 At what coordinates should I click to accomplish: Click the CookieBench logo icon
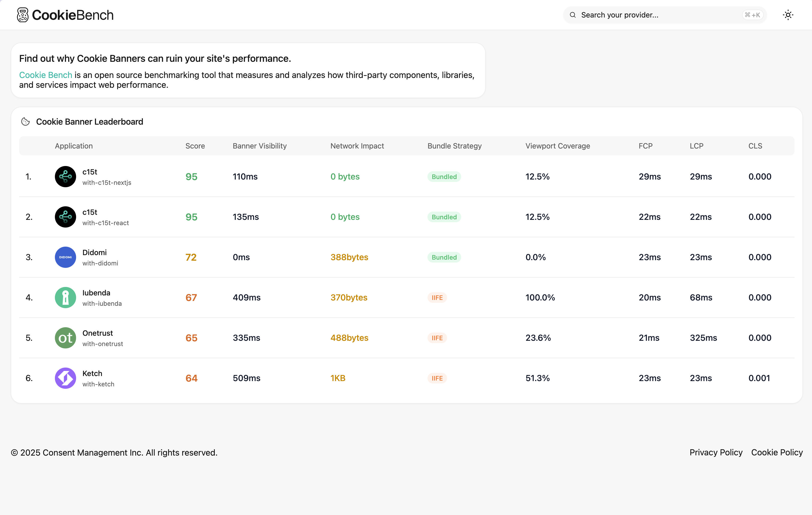click(x=23, y=15)
